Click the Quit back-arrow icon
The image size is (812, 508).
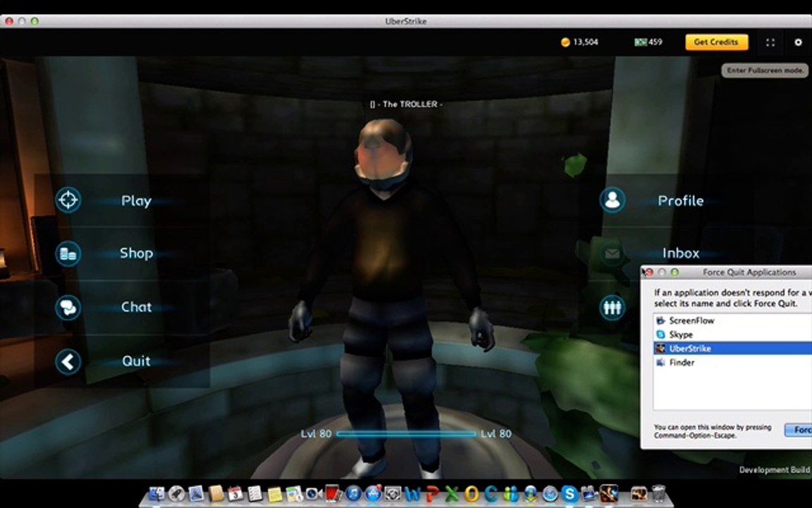coord(68,361)
